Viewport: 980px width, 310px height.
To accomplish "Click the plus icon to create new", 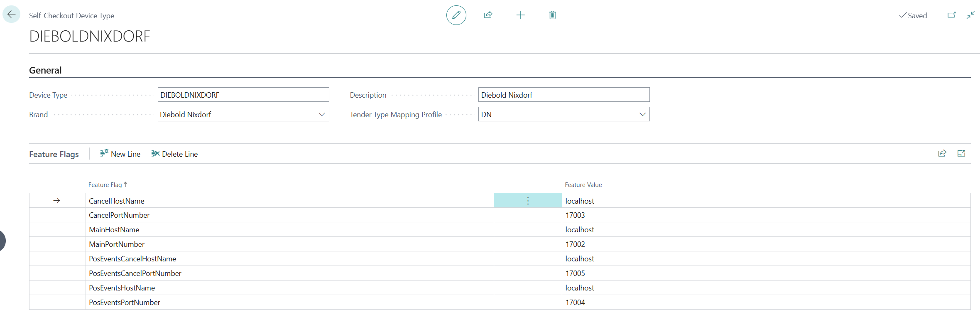I will (x=520, y=15).
